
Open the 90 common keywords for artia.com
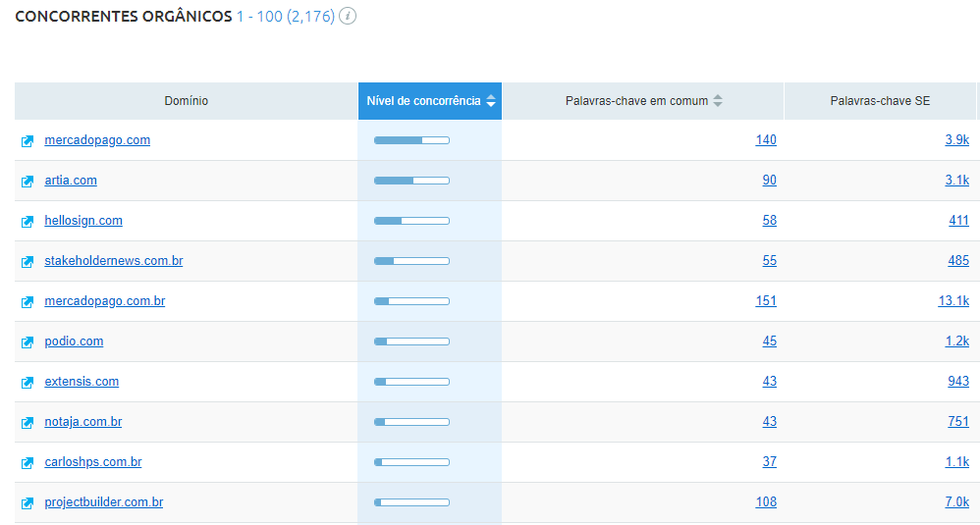(x=770, y=180)
